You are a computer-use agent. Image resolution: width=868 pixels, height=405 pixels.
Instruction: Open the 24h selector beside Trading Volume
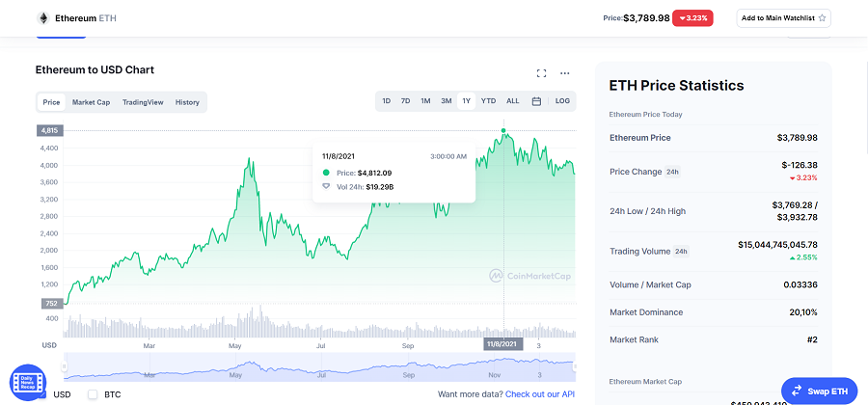682,251
